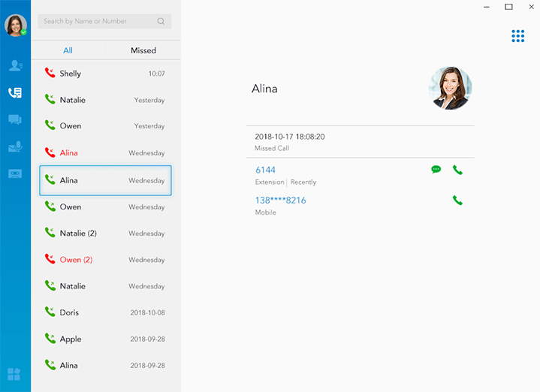Click the bottom apps grid icon in sidebar
This screenshot has width=540, height=392.
[x=14, y=374]
